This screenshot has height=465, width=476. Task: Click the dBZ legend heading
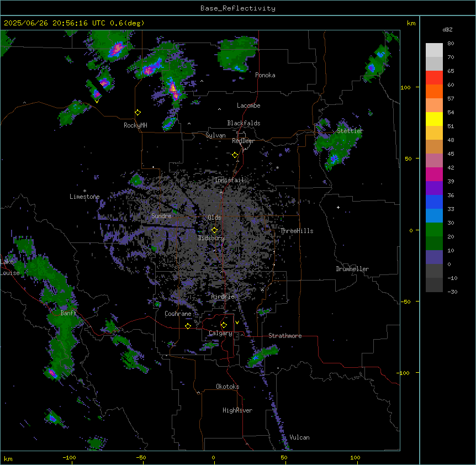[x=447, y=30]
